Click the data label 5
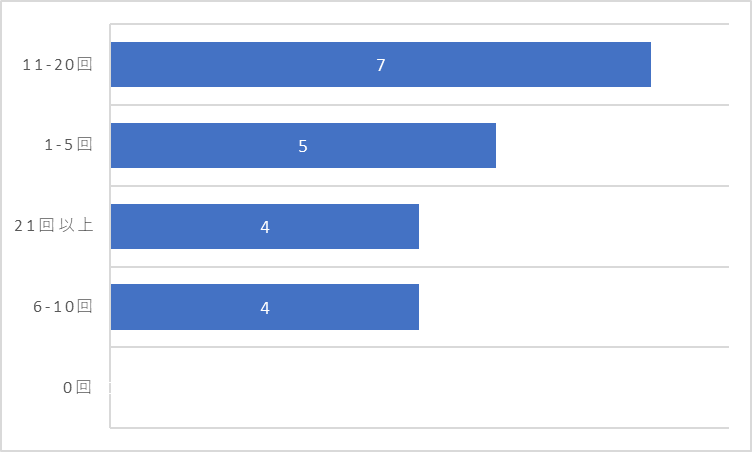Image resolution: width=752 pixels, height=452 pixels. [303, 146]
